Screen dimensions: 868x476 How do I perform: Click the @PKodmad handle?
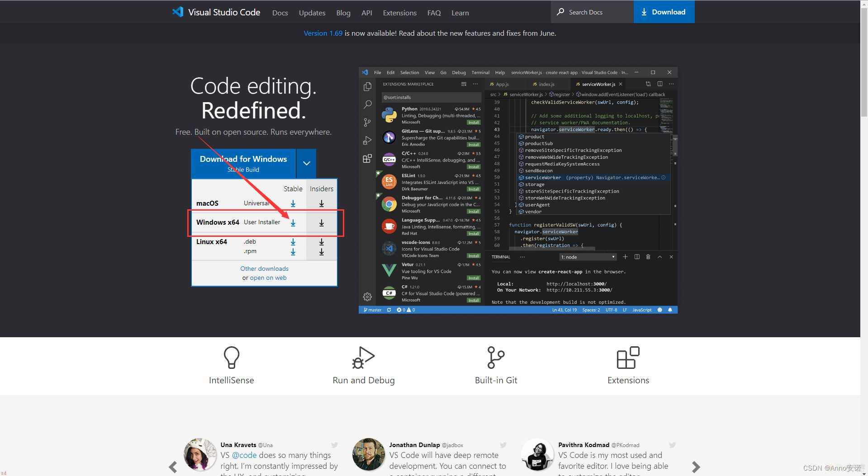626,445
